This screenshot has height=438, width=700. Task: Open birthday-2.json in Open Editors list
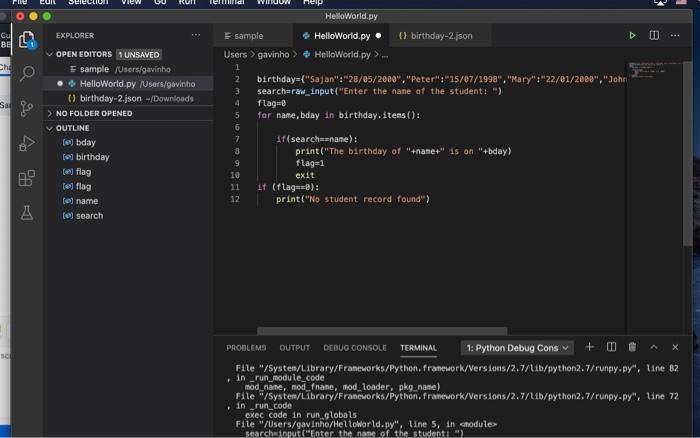point(128,98)
